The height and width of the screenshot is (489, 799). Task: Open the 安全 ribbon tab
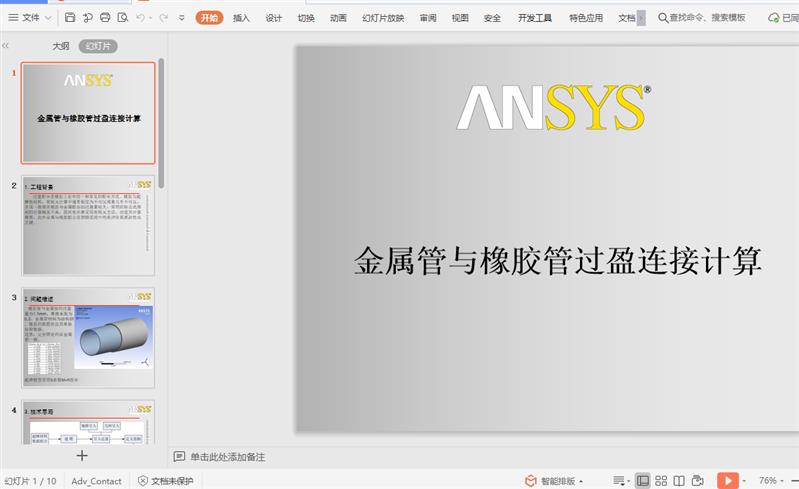click(492, 18)
